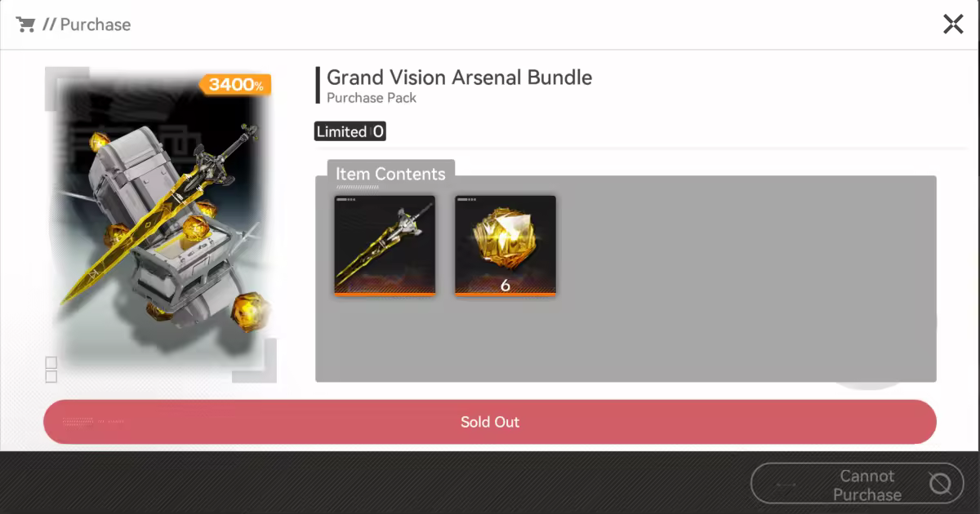Click the dash icon beside Cannot Purchase
Screen dimensions: 980x514
pyautogui.click(x=786, y=485)
